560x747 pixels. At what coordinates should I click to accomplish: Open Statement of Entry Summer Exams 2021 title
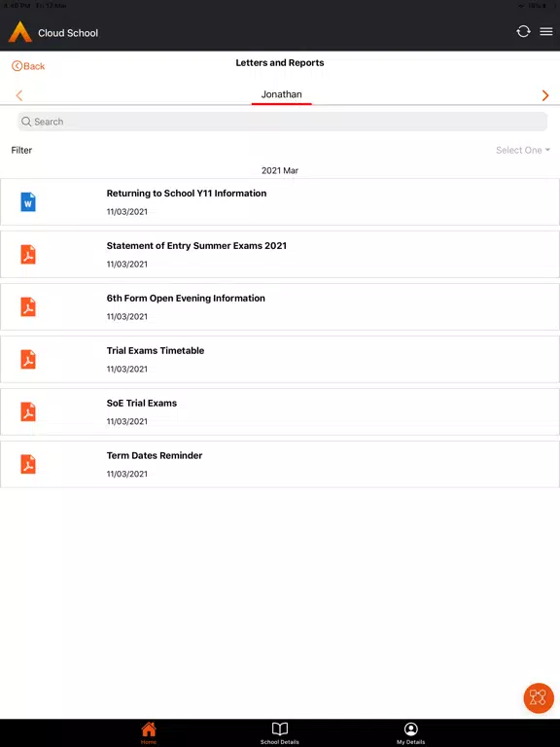(196, 246)
